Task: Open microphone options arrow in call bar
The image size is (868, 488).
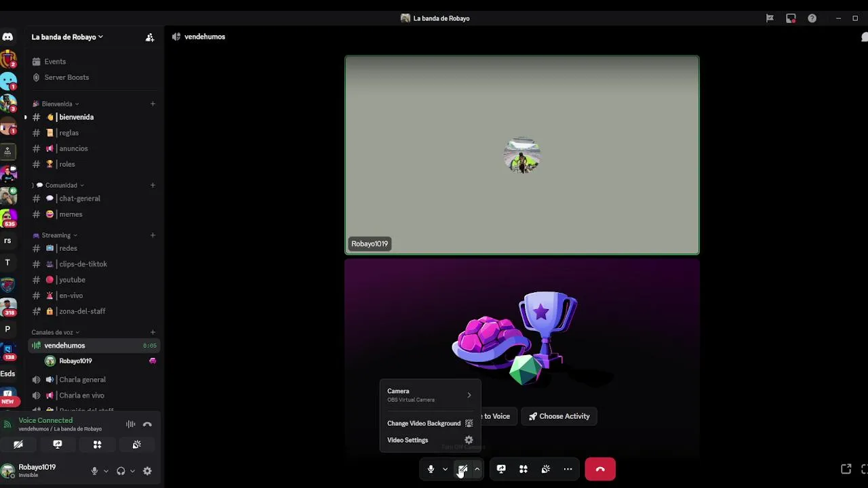Action: (x=445, y=469)
